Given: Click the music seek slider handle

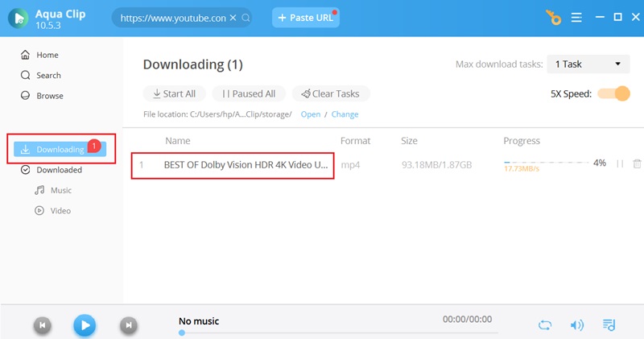Looking at the screenshot, I should 182,333.
